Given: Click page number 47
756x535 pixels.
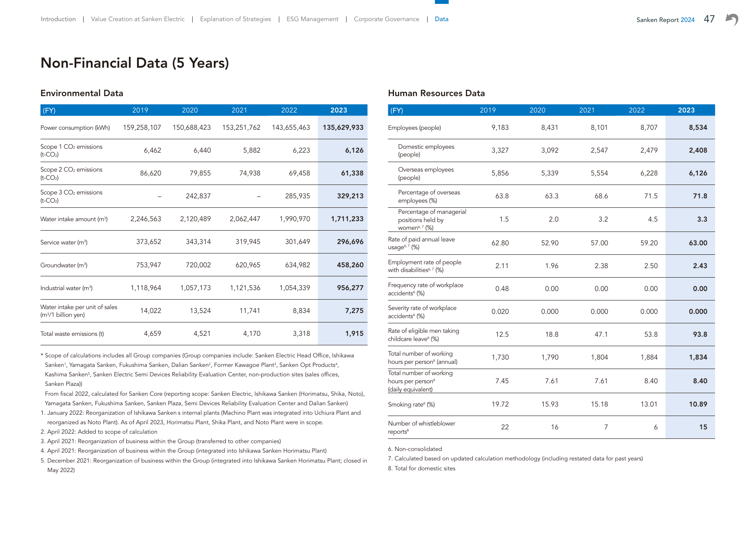Looking at the screenshot, I should [x=709, y=19].
